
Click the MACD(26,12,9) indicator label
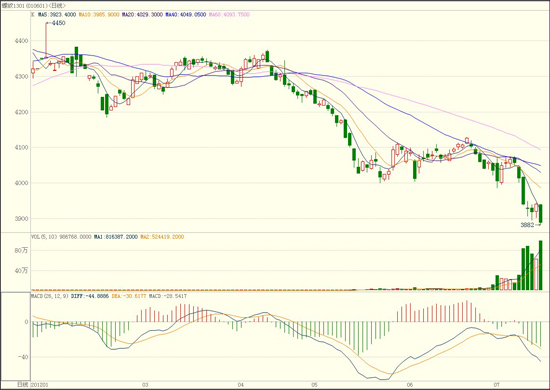[x=50, y=296]
